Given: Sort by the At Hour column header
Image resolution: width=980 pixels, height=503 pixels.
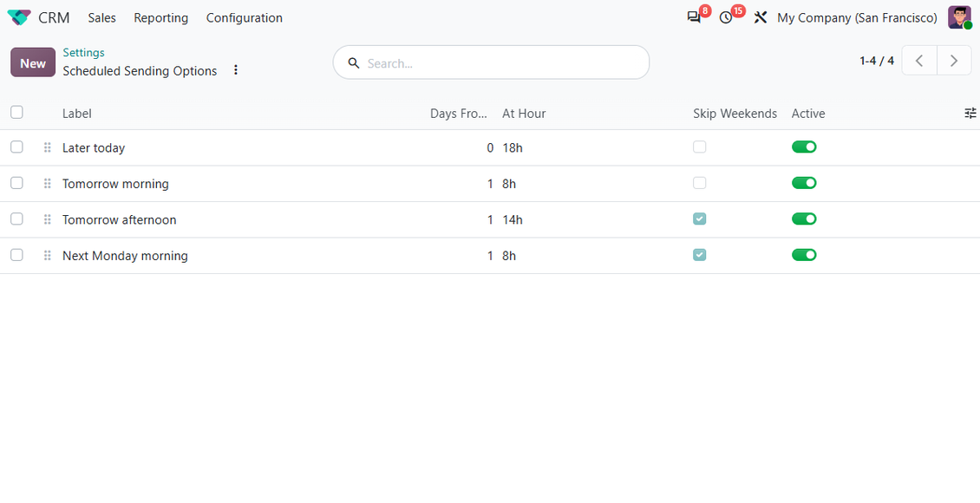Looking at the screenshot, I should [x=524, y=113].
